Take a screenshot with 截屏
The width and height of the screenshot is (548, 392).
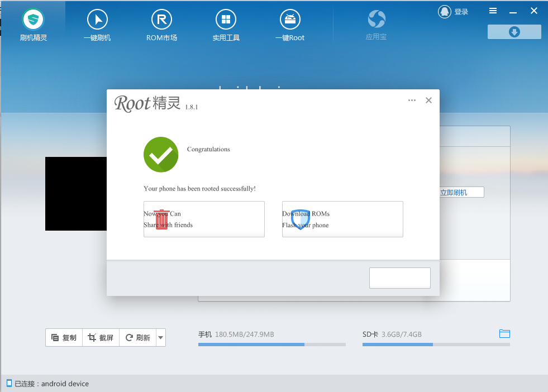101,338
